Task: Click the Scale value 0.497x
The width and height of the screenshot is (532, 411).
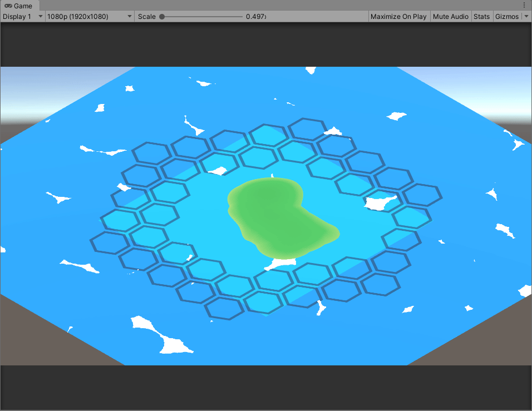Action: (256, 17)
